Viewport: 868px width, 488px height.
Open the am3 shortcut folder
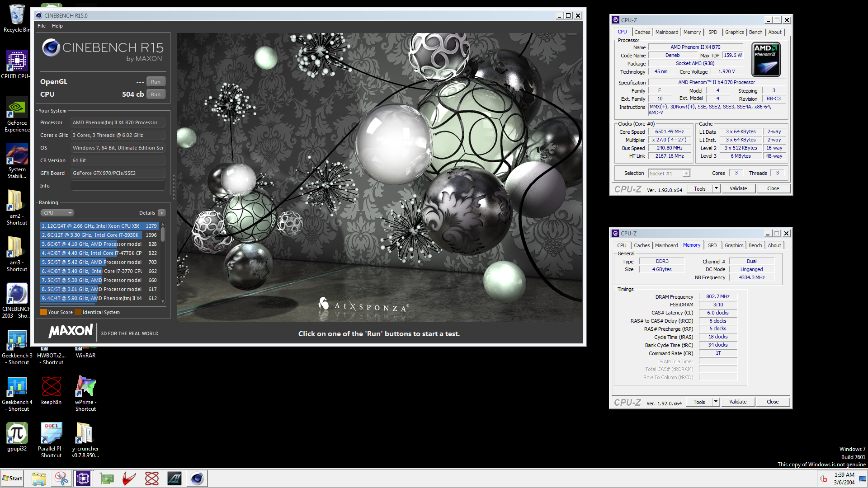tap(17, 254)
